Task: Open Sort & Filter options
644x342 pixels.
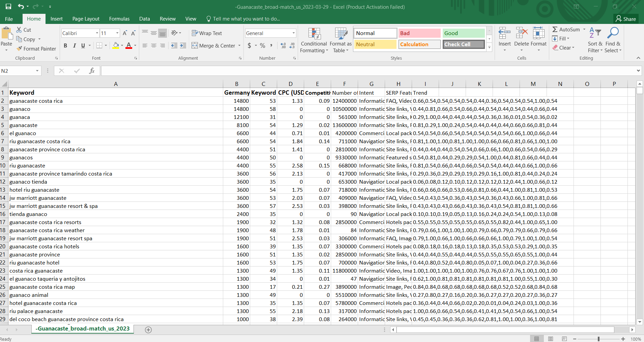Action: (x=594, y=40)
